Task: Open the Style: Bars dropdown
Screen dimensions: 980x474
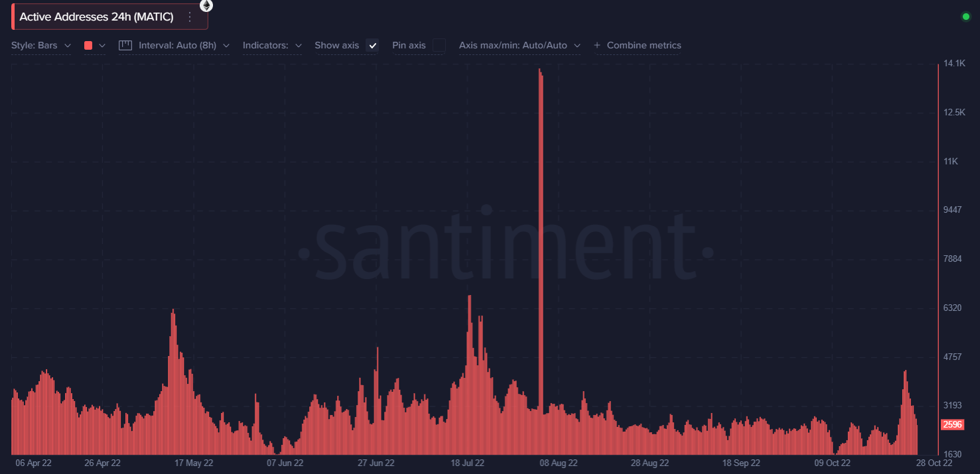Action: coord(41,45)
